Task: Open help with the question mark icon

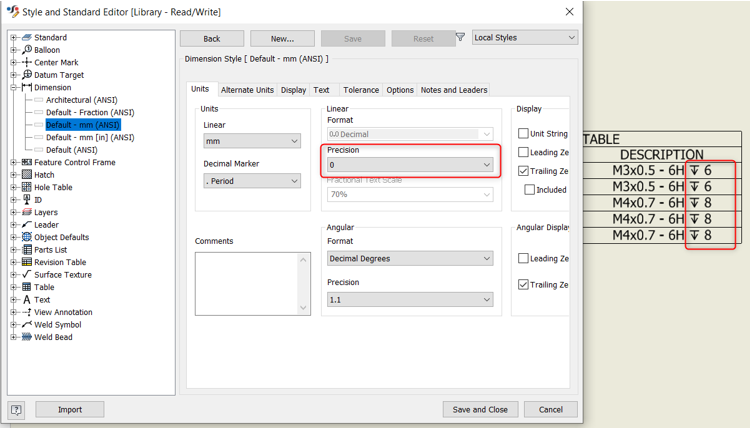Action: (x=16, y=409)
